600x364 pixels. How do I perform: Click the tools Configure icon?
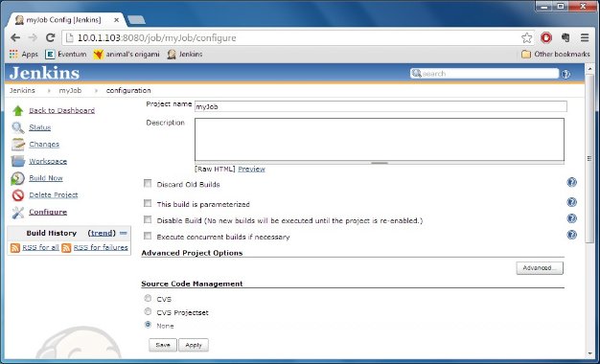[18, 213]
